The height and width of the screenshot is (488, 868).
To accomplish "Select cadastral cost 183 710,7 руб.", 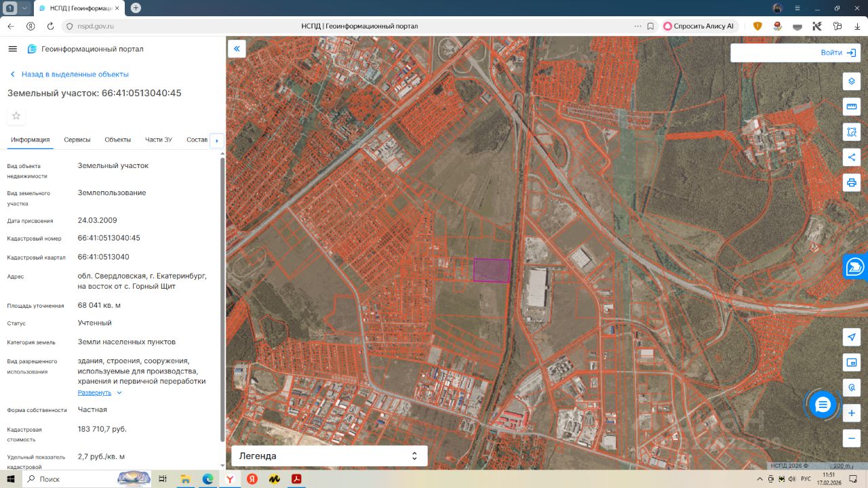I will click(x=102, y=429).
